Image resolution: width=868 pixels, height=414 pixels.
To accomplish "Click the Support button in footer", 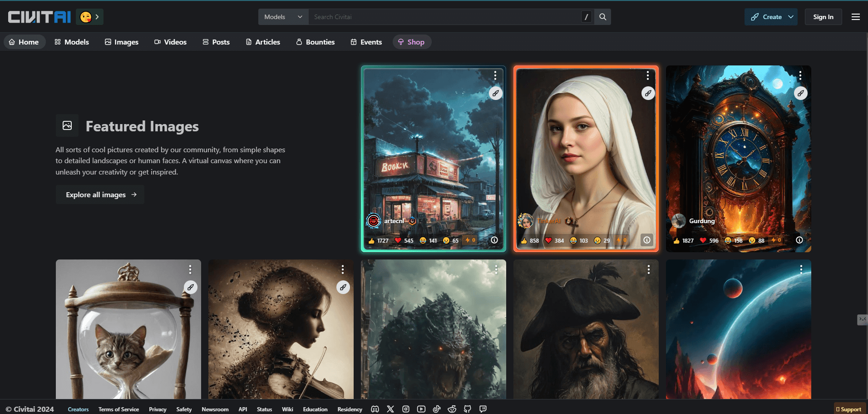I will coord(849,409).
